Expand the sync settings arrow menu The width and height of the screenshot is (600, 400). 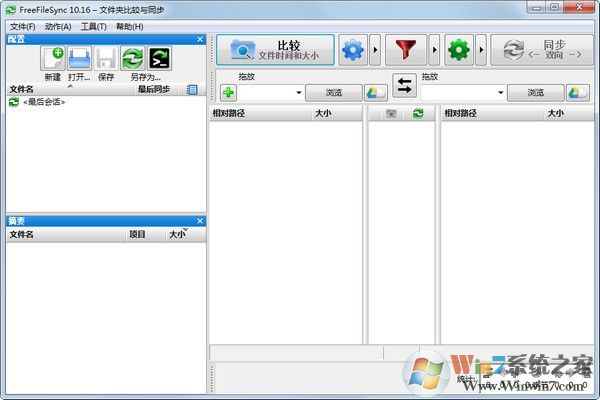click(x=481, y=50)
